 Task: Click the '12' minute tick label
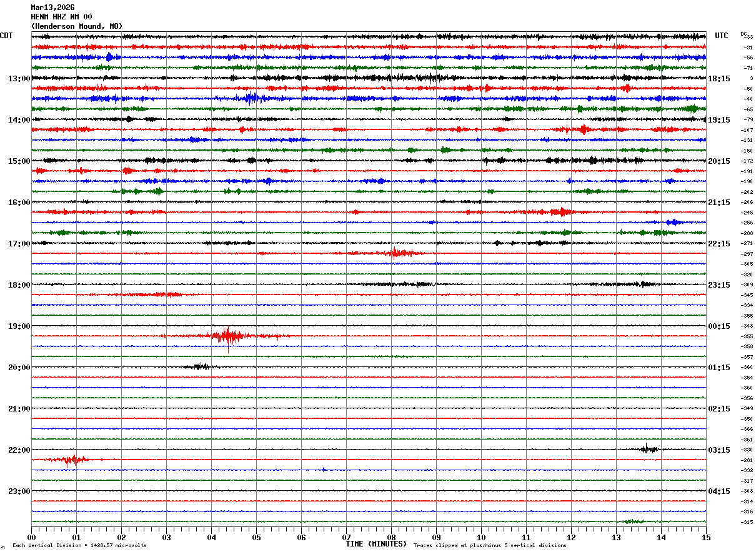pyautogui.click(x=571, y=537)
